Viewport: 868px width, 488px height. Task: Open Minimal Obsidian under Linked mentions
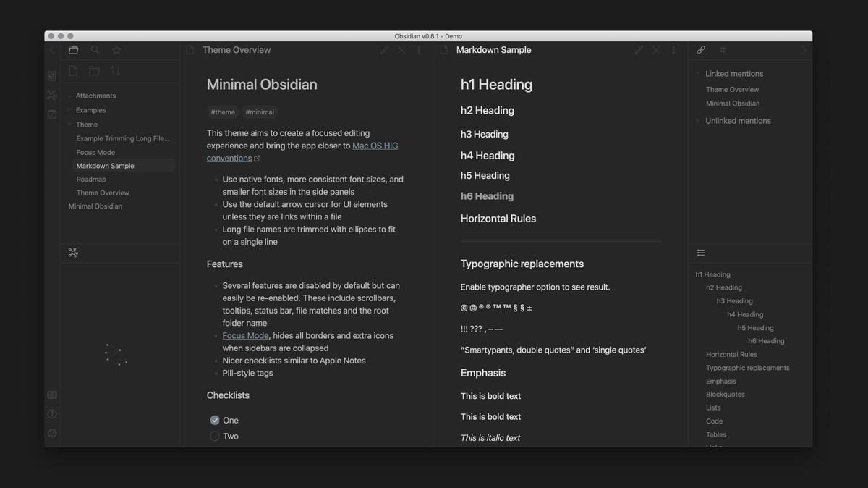point(733,104)
